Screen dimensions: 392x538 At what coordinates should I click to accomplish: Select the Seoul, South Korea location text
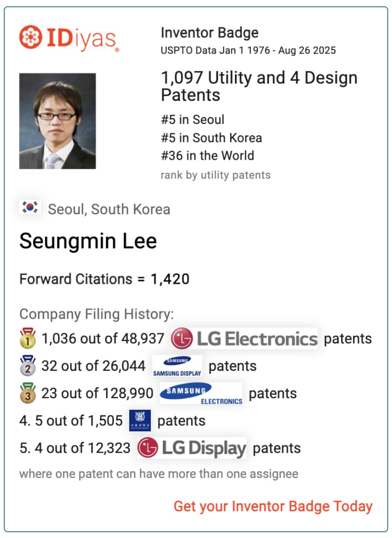click(x=109, y=209)
